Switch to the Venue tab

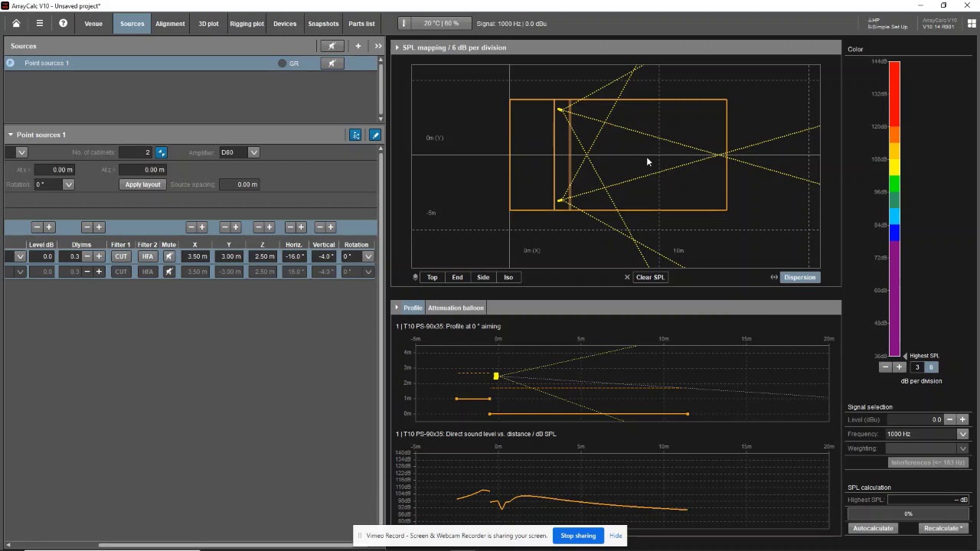point(93,24)
